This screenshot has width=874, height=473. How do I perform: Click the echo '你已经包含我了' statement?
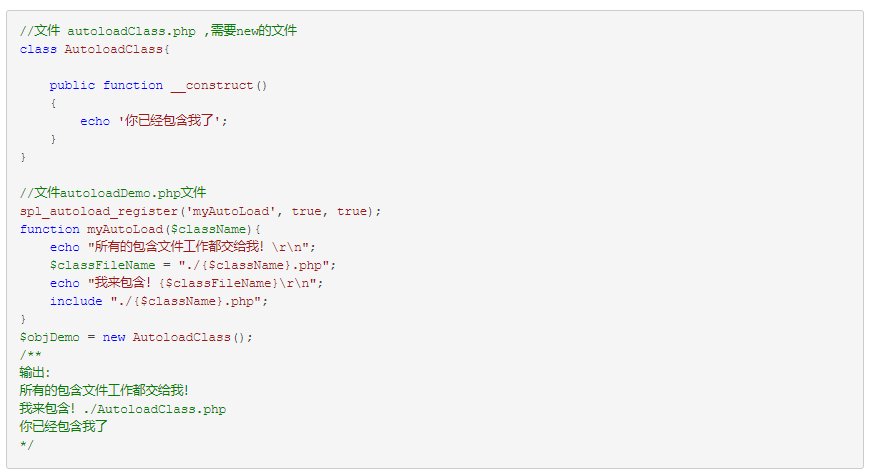(x=154, y=121)
